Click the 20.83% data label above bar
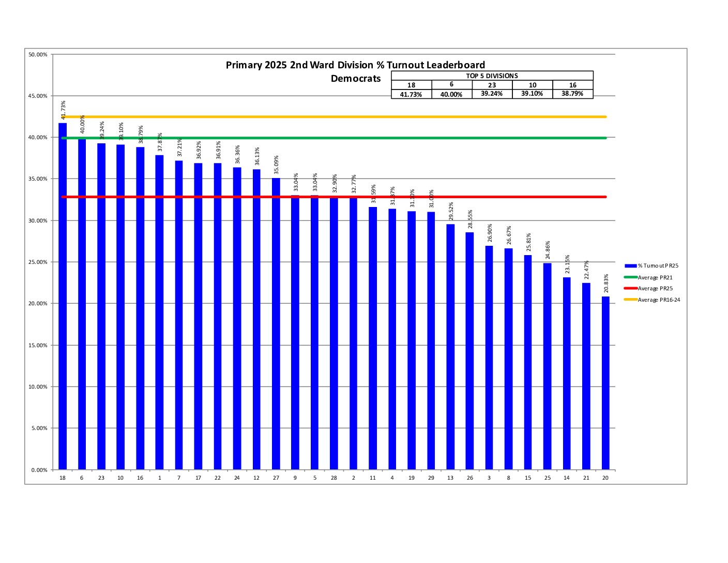This screenshot has width=728, height=563. point(606,283)
